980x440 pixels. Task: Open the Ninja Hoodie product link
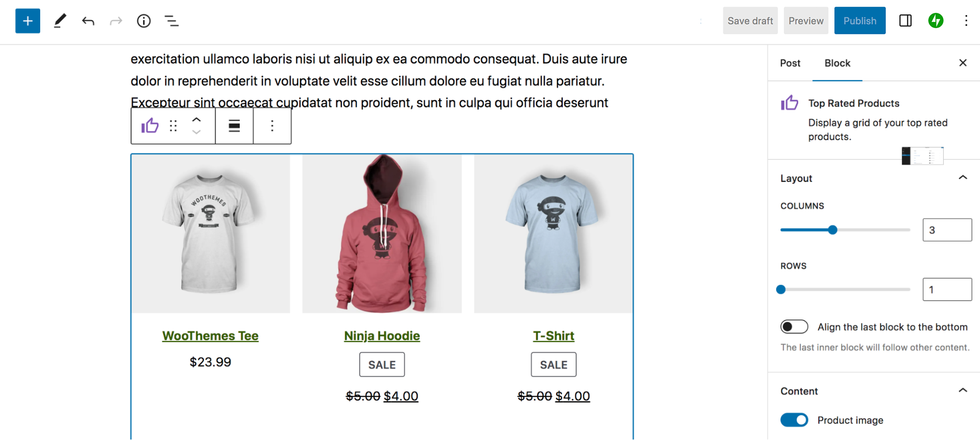pos(382,336)
